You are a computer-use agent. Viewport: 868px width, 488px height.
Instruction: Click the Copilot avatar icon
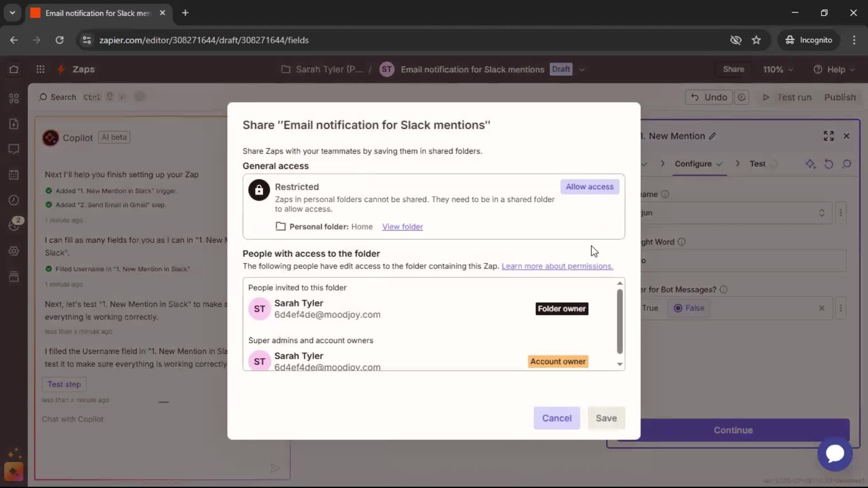coord(51,137)
